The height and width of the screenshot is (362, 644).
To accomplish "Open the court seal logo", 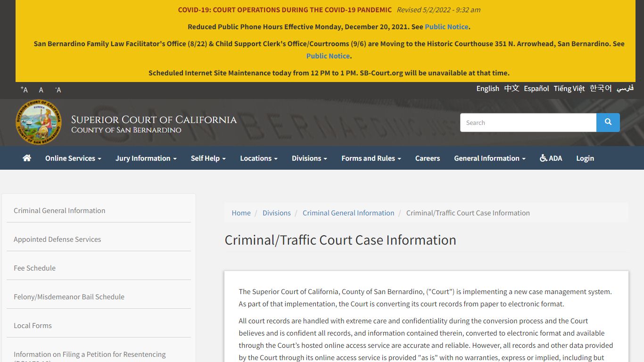I will [x=38, y=122].
